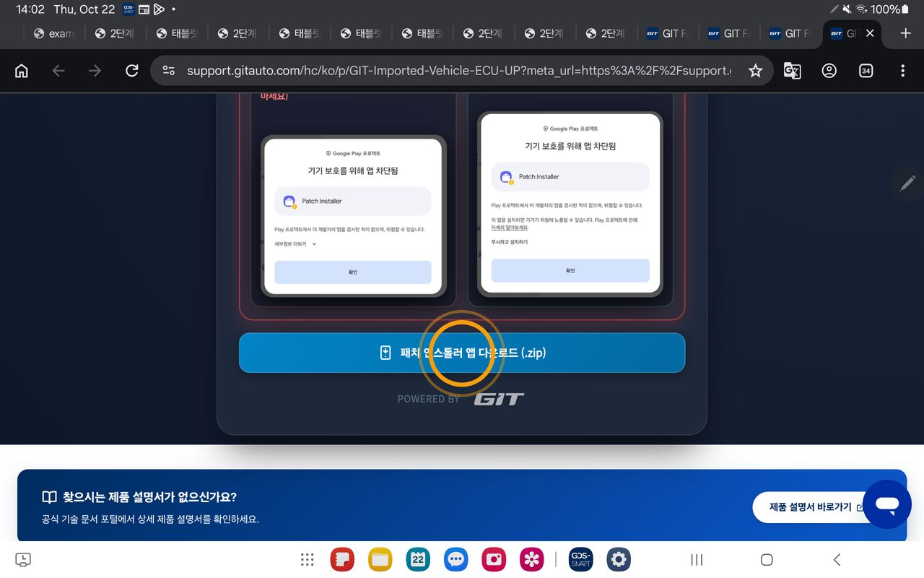Viewport: 924px width, 578px height.
Task: Open screenshot showing 세부정보 더보기
Action: tap(353, 217)
